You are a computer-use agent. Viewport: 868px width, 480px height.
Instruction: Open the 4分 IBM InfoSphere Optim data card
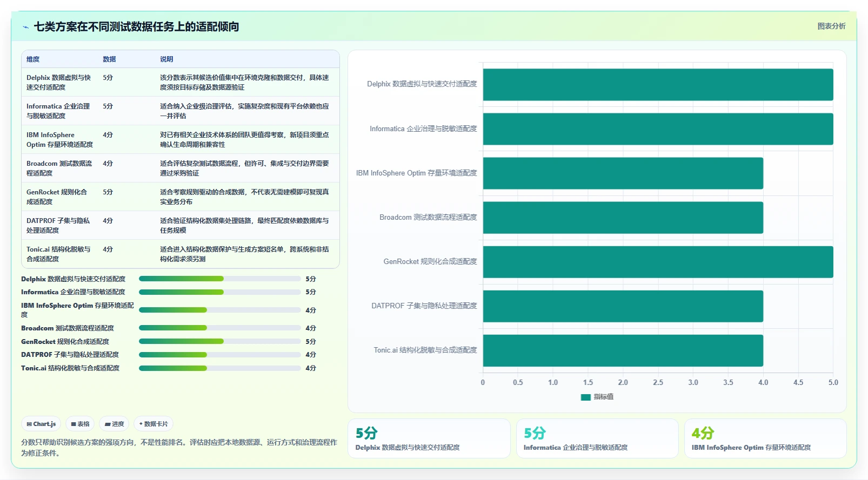tap(765, 438)
